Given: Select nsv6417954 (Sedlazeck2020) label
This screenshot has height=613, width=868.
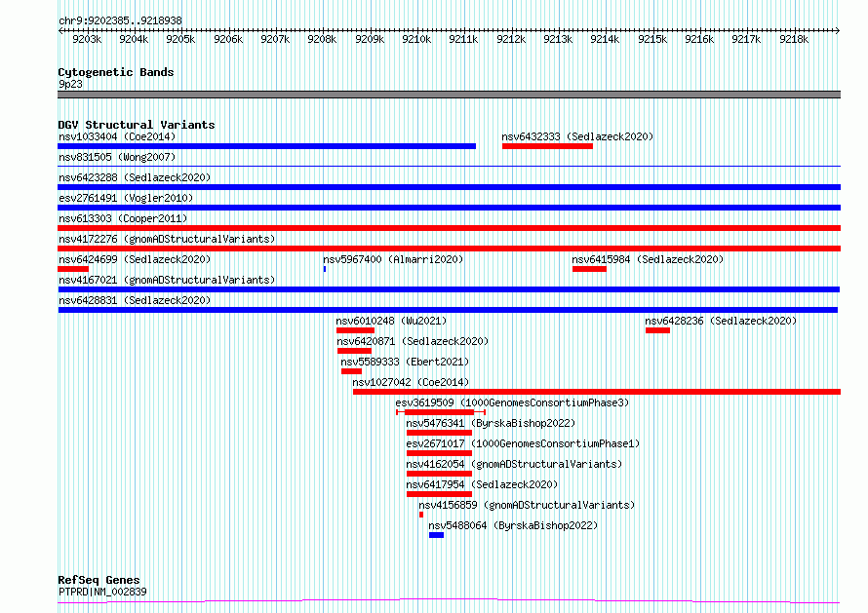Looking at the screenshot, I should [x=482, y=484].
